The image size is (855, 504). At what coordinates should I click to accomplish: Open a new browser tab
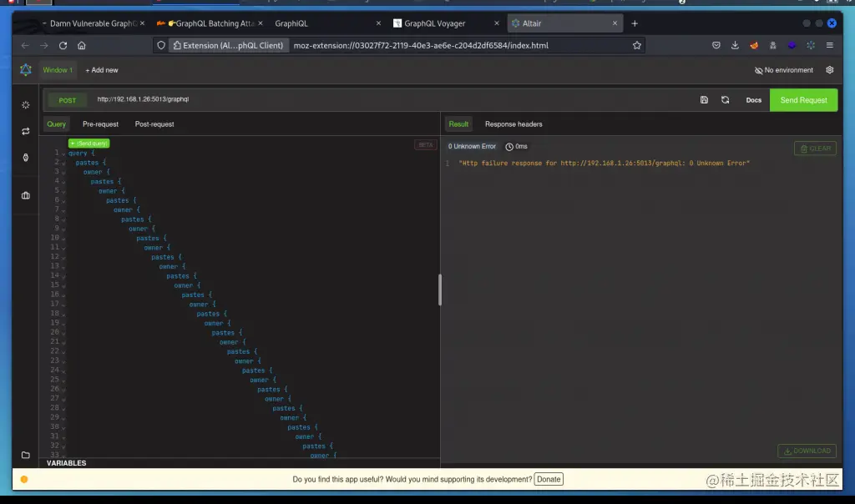[635, 23]
